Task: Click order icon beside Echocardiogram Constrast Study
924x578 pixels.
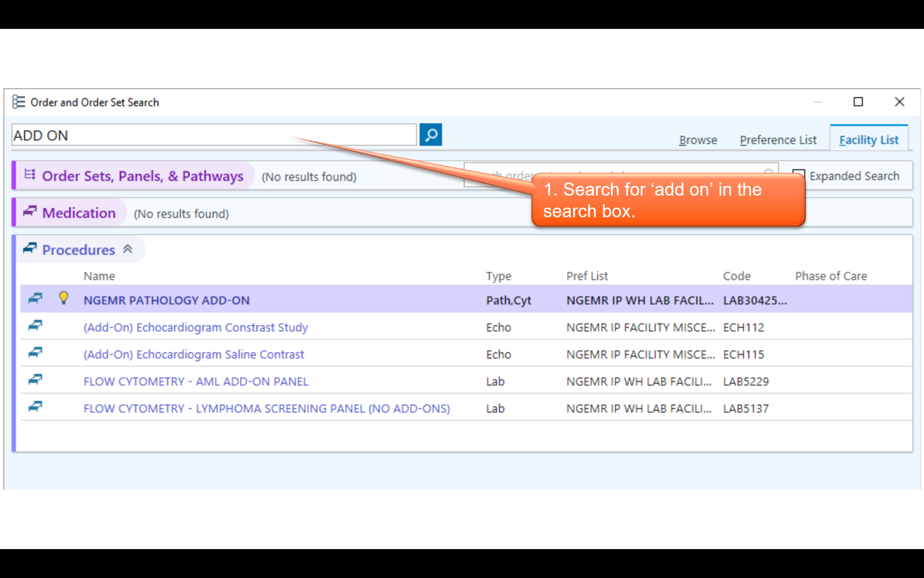Action: point(35,326)
